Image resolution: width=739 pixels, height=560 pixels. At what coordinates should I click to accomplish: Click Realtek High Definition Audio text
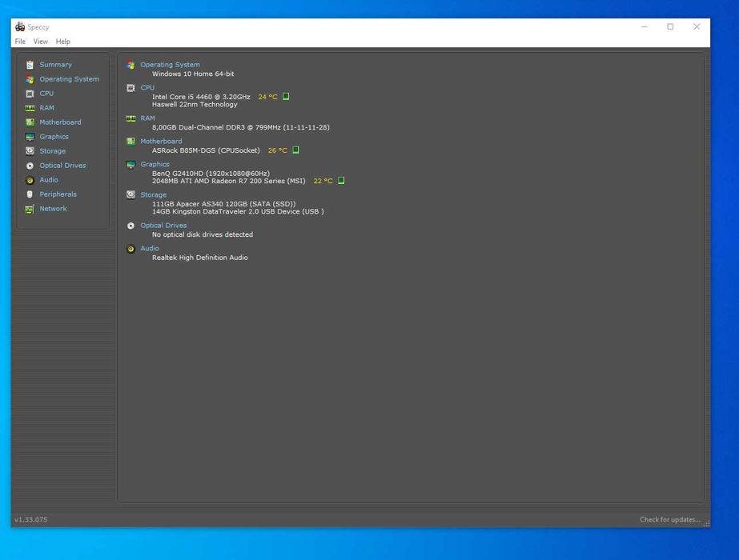[200, 258]
